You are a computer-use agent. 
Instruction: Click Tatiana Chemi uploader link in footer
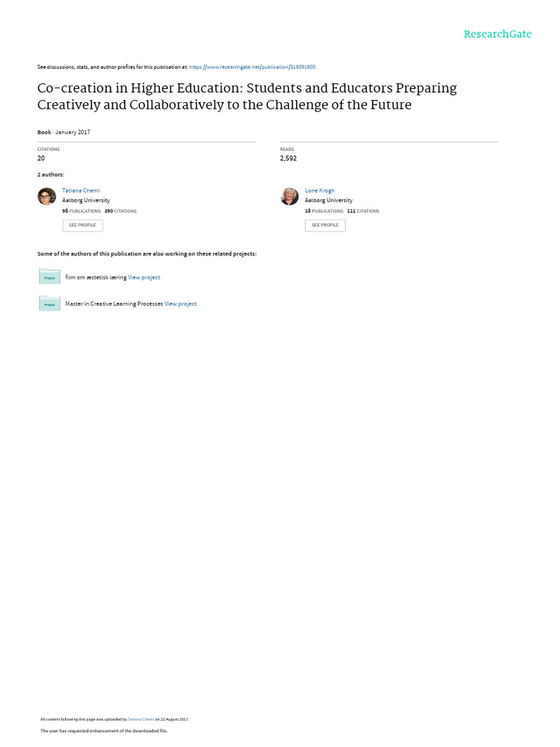pyautogui.click(x=141, y=719)
